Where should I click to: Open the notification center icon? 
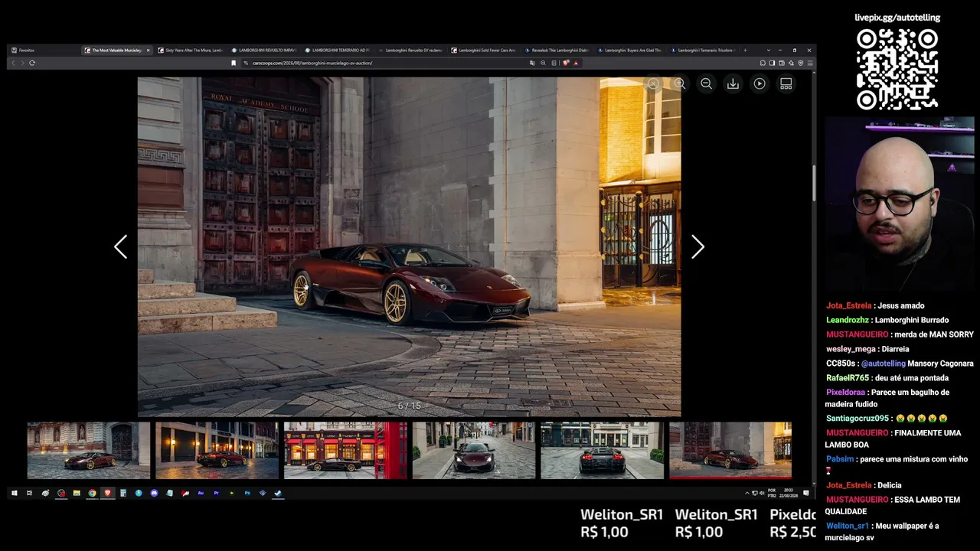click(x=806, y=494)
